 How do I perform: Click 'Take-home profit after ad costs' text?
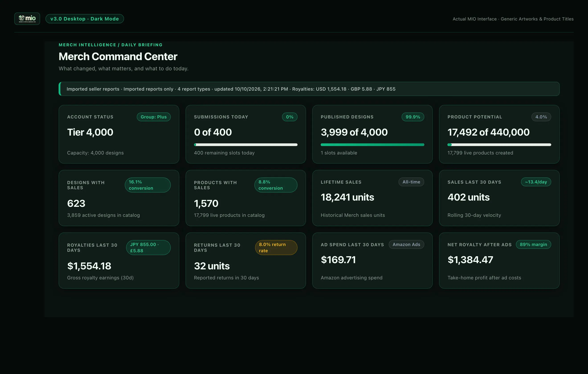(x=484, y=278)
